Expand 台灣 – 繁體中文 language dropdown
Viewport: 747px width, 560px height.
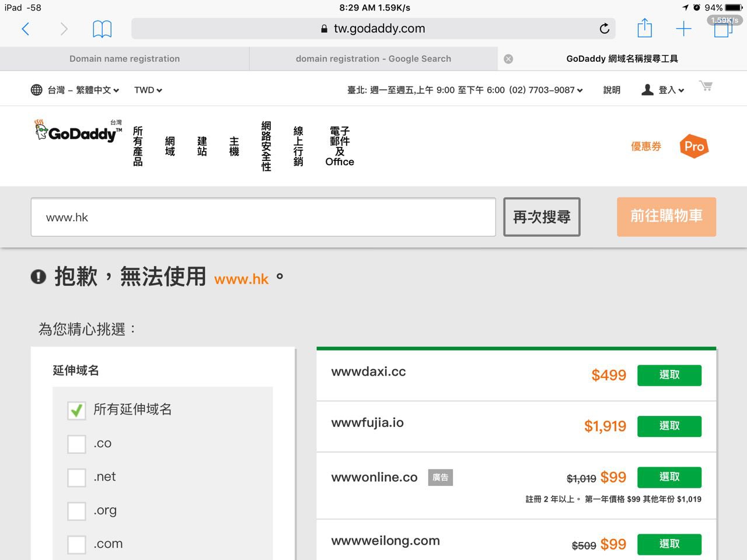point(83,90)
